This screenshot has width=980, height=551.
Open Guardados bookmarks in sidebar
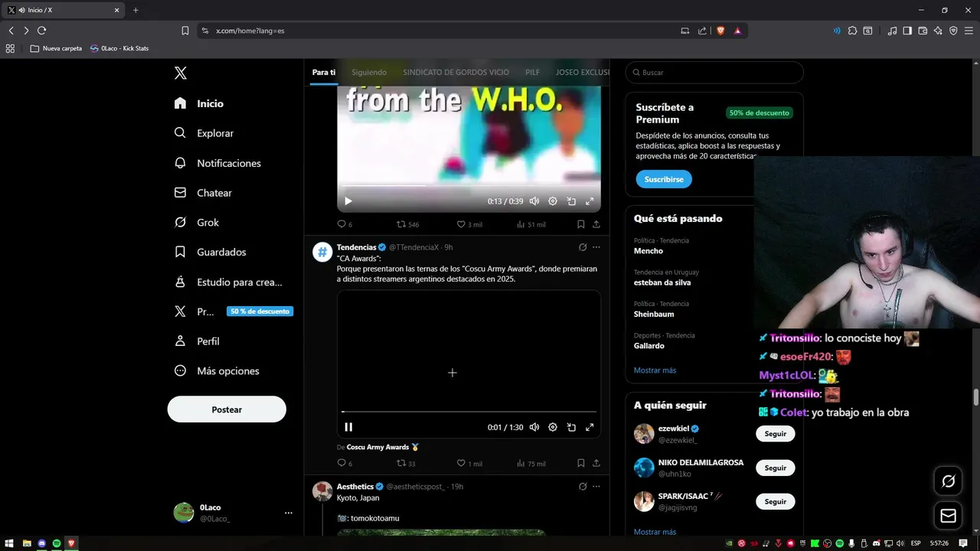[210, 252]
